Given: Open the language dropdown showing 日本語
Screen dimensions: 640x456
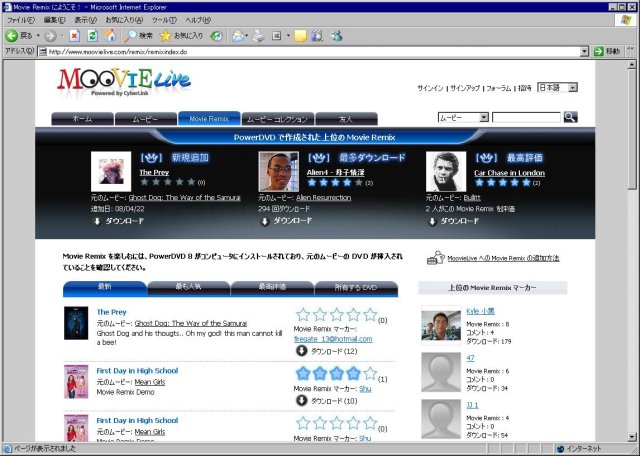Looking at the screenshot, I should (557, 87).
